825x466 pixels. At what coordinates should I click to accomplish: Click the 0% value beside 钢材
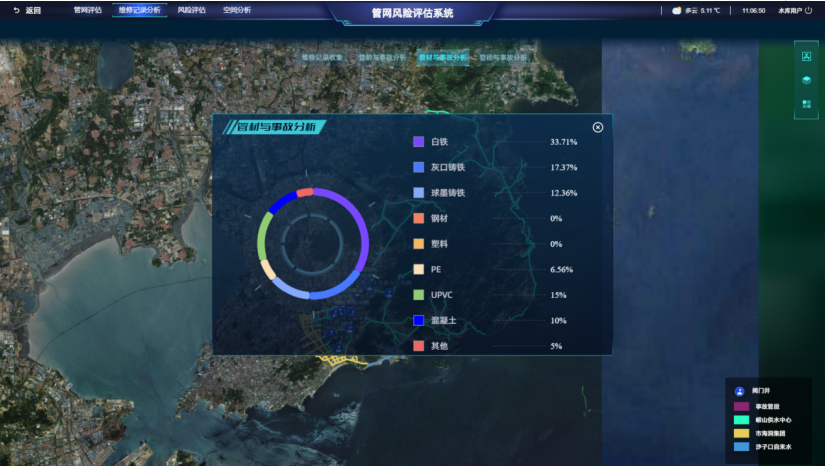[556, 218]
